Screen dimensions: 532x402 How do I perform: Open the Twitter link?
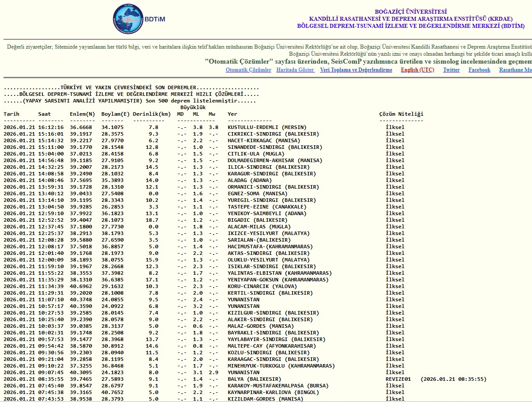tap(451, 70)
